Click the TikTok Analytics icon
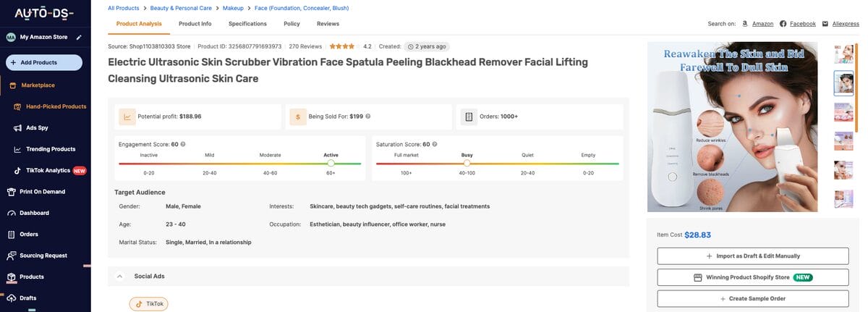Image resolution: width=868 pixels, height=312 pixels. point(17,170)
